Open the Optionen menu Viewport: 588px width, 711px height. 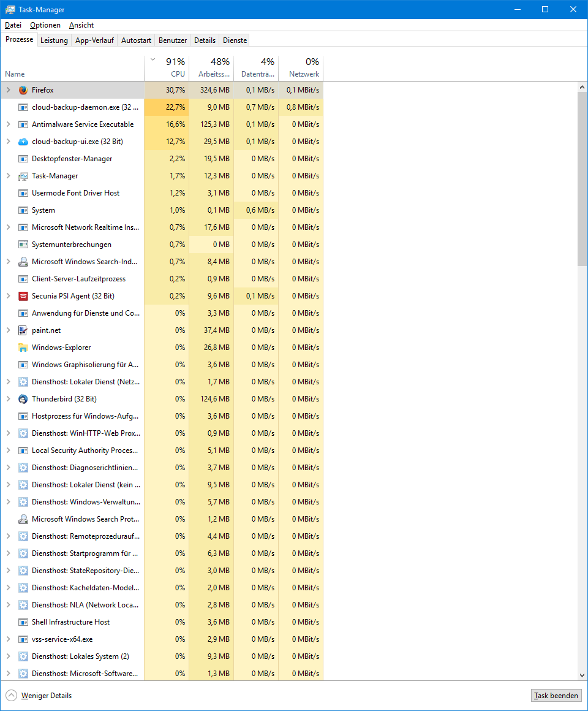(x=45, y=25)
